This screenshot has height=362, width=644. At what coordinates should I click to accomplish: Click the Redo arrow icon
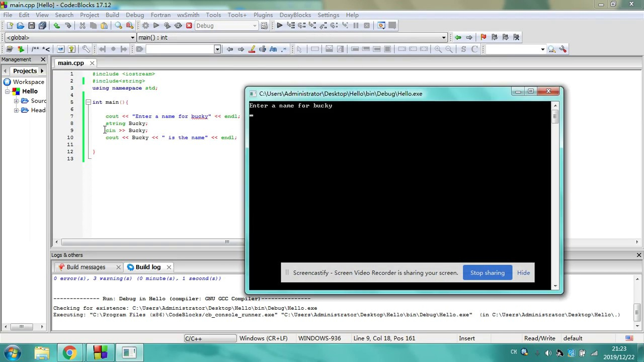[x=68, y=26]
